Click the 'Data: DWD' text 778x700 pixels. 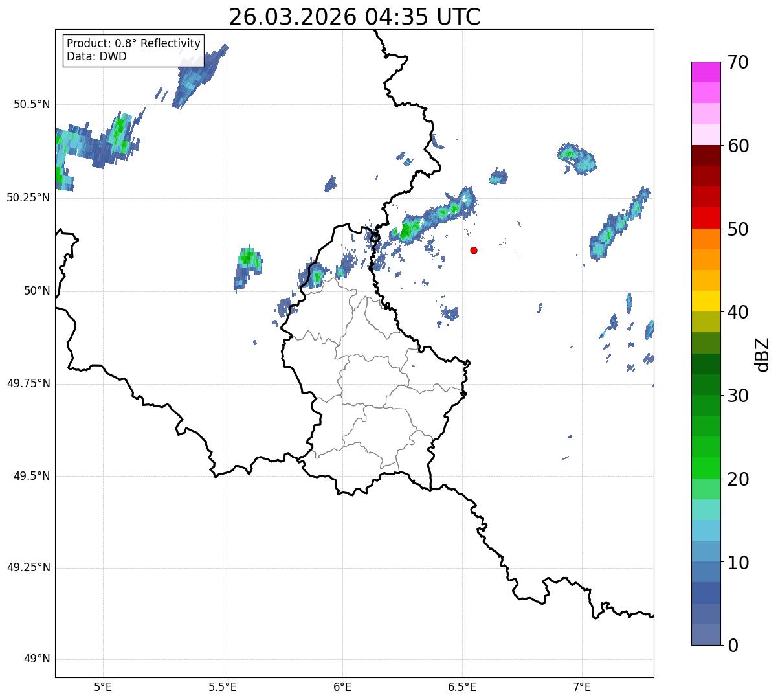(97, 56)
